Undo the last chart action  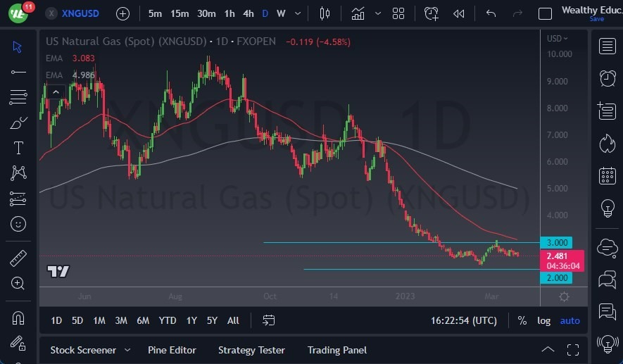pyautogui.click(x=491, y=13)
